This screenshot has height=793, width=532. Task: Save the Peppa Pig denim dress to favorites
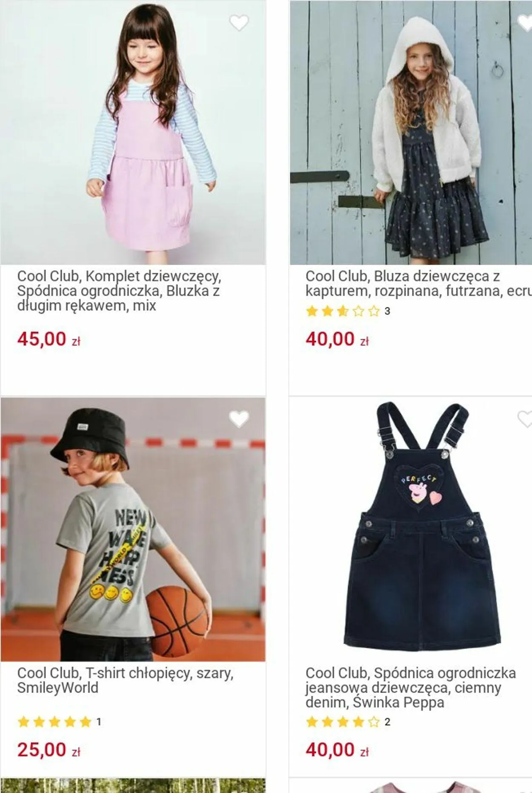[x=525, y=420]
